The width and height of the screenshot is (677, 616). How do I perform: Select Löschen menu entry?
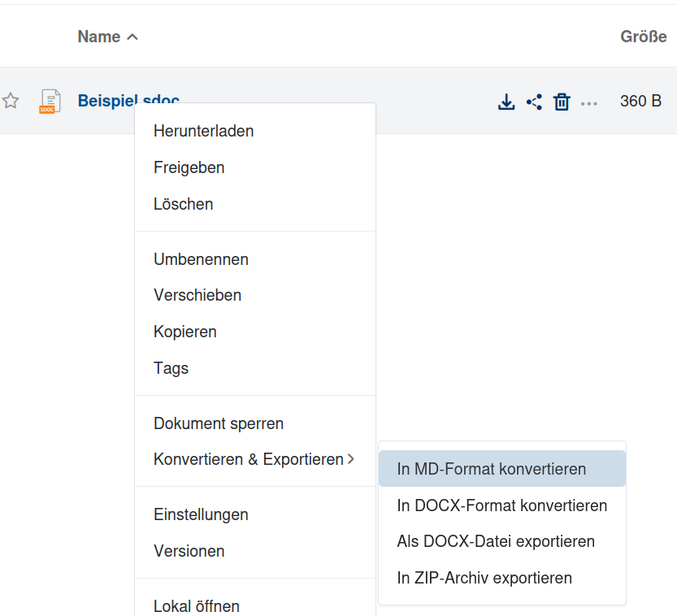tap(183, 204)
